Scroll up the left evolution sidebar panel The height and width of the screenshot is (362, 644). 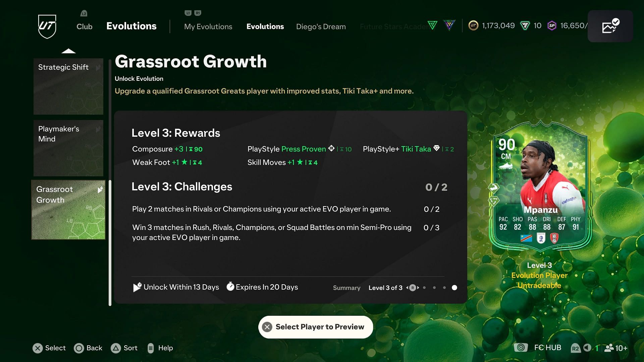pos(68,51)
